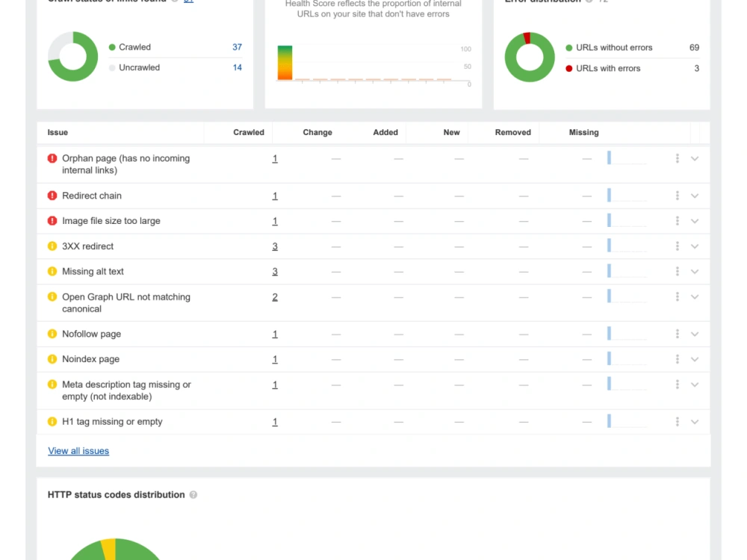Click the warning icon for H1 tag missing
Viewport: 747px width, 560px height.
(52, 421)
